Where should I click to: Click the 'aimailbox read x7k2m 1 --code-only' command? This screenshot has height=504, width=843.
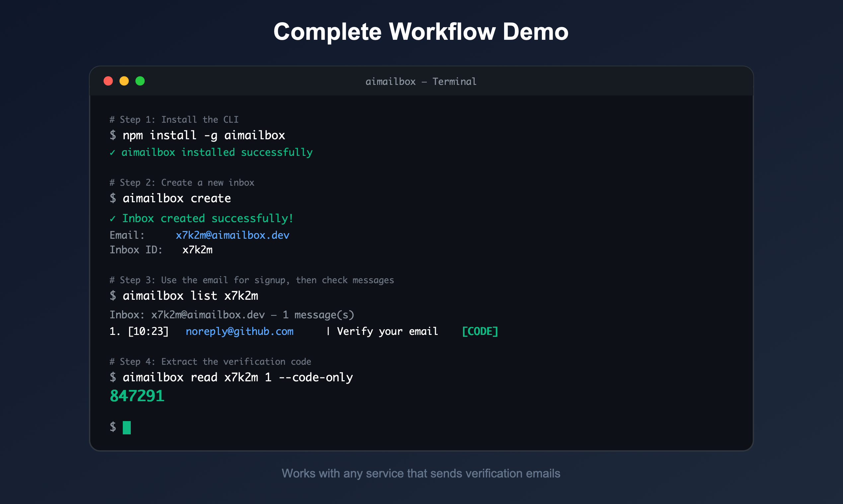point(238,377)
